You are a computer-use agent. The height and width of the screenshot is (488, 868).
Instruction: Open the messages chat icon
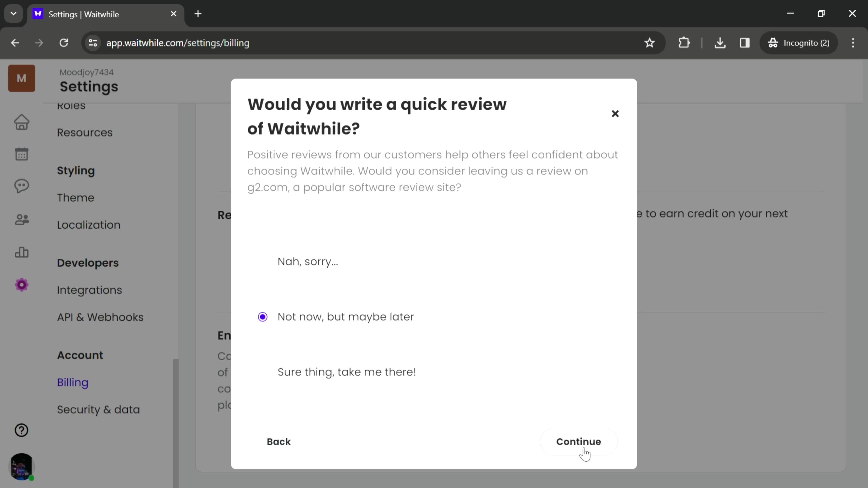(21, 186)
